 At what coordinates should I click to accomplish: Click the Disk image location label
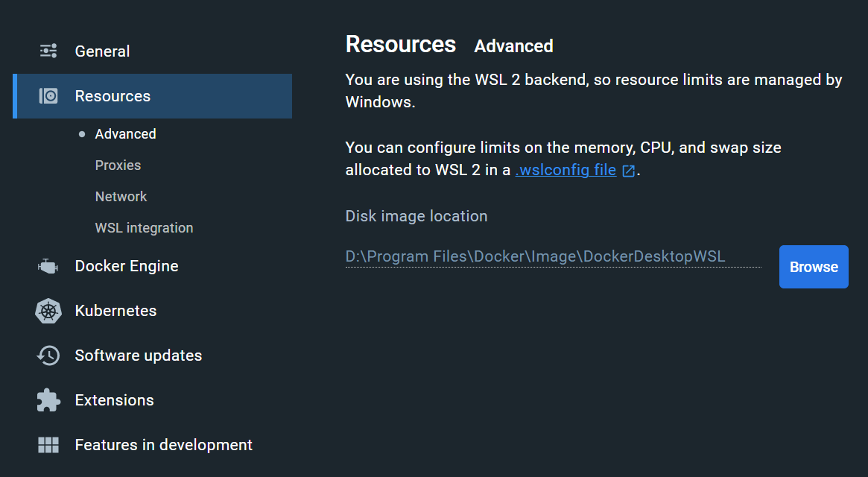(x=416, y=216)
